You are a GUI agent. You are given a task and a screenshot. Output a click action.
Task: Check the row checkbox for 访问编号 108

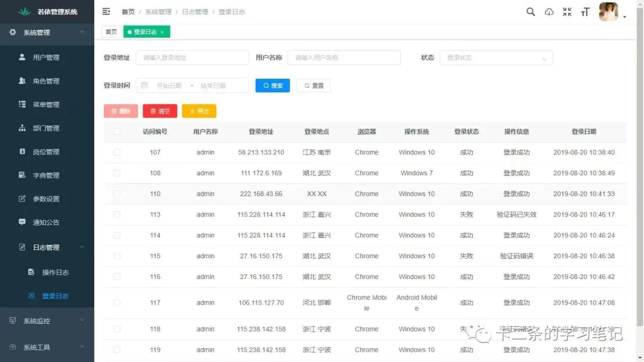pyautogui.click(x=117, y=173)
